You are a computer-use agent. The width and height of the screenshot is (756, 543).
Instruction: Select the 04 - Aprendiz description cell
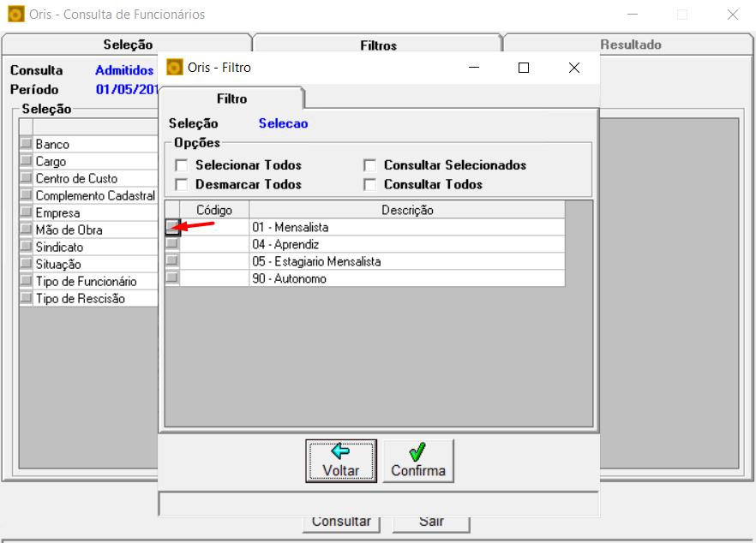point(407,244)
